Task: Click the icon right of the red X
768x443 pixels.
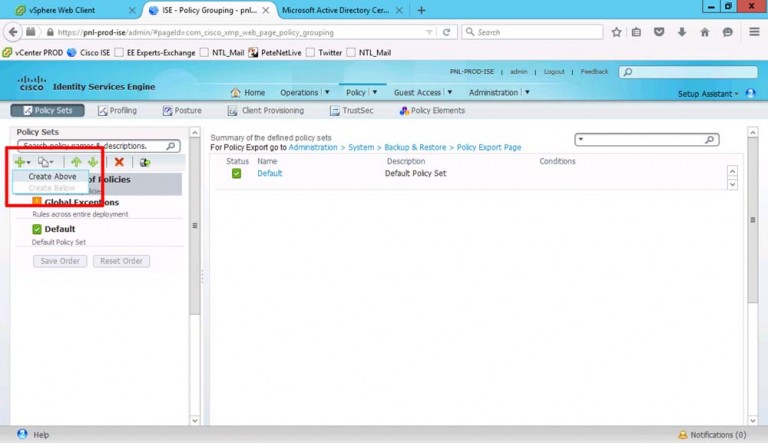Action: 145,162
